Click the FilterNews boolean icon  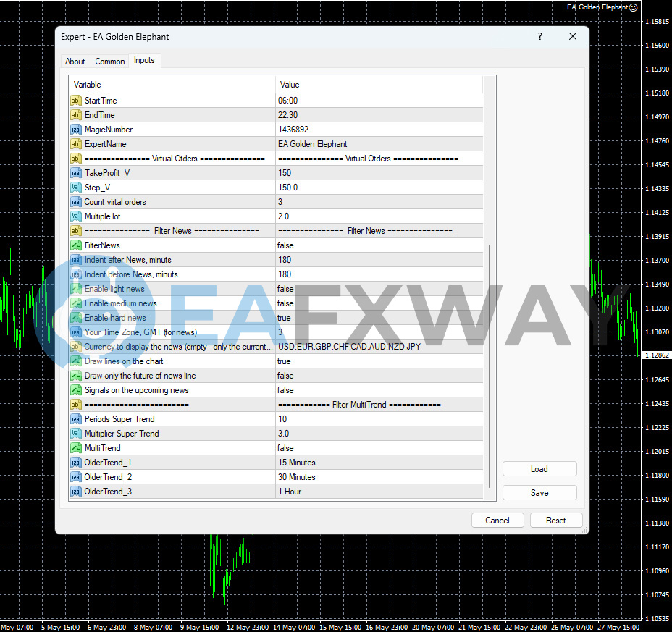point(75,245)
